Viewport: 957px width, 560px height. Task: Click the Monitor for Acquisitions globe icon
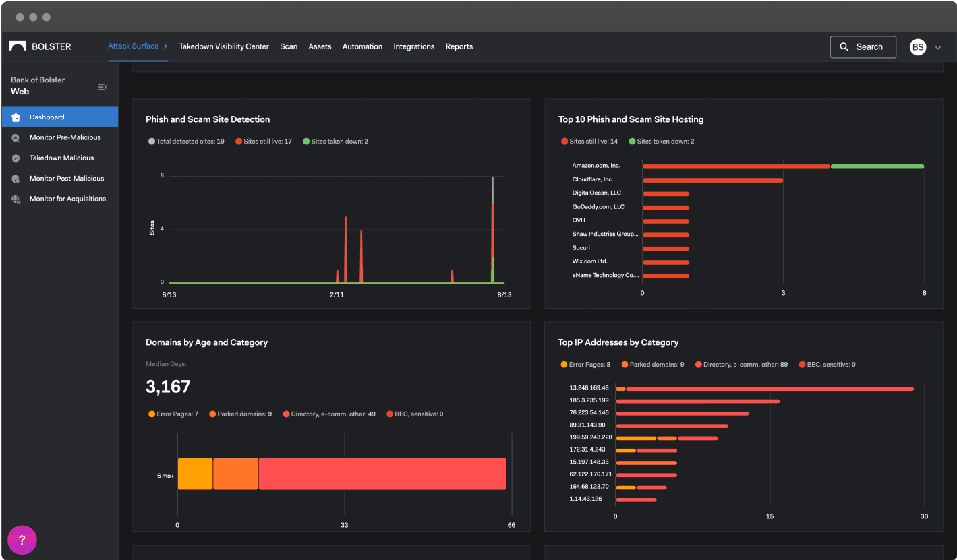pyautogui.click(x=16, y=199)
